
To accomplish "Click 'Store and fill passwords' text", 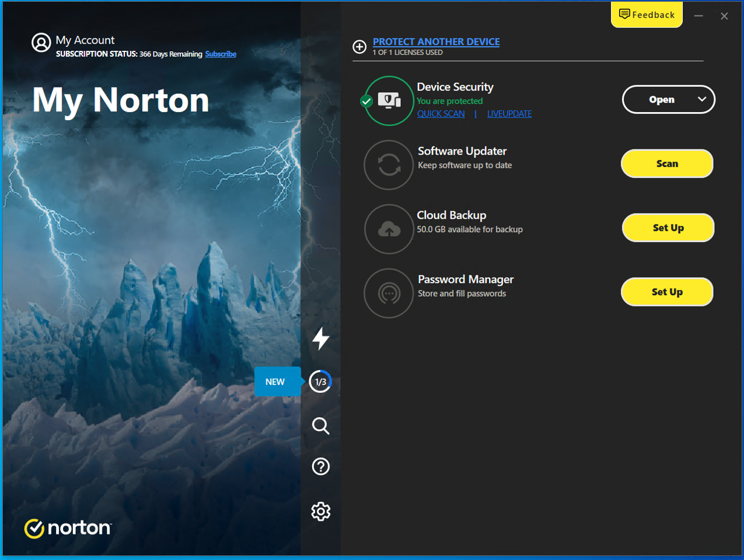I will point(462,293).
